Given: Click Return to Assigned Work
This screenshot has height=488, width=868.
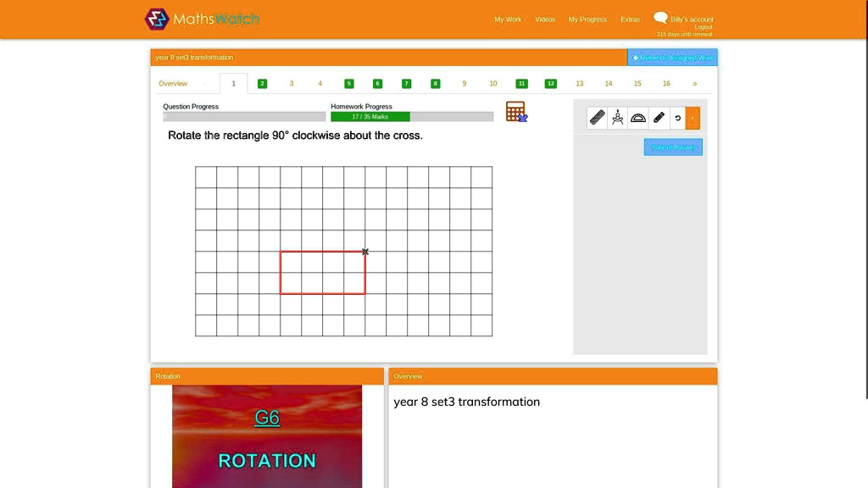Looking at the screenshot, I should 673,57.
